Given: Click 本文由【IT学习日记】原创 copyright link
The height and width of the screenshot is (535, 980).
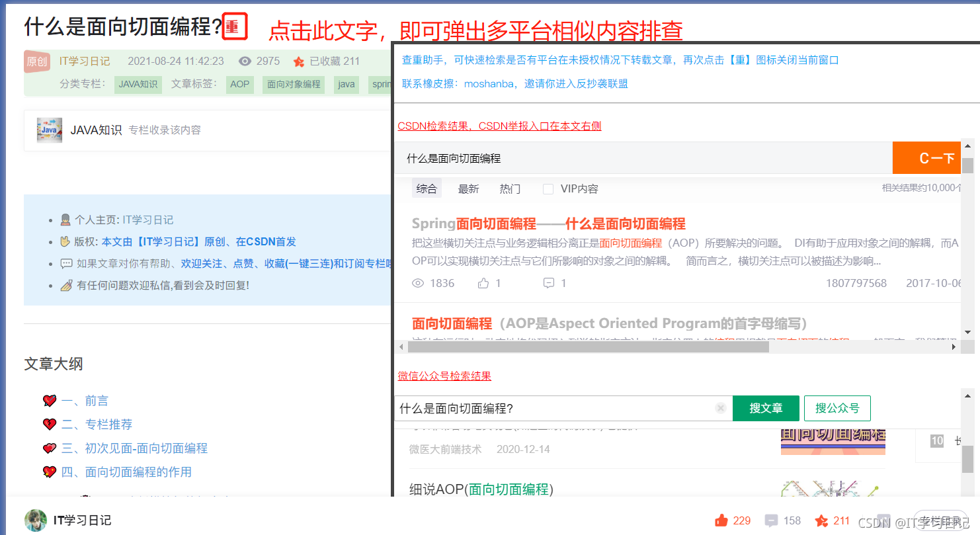Looking at the screenshot, I should point(199,241).
